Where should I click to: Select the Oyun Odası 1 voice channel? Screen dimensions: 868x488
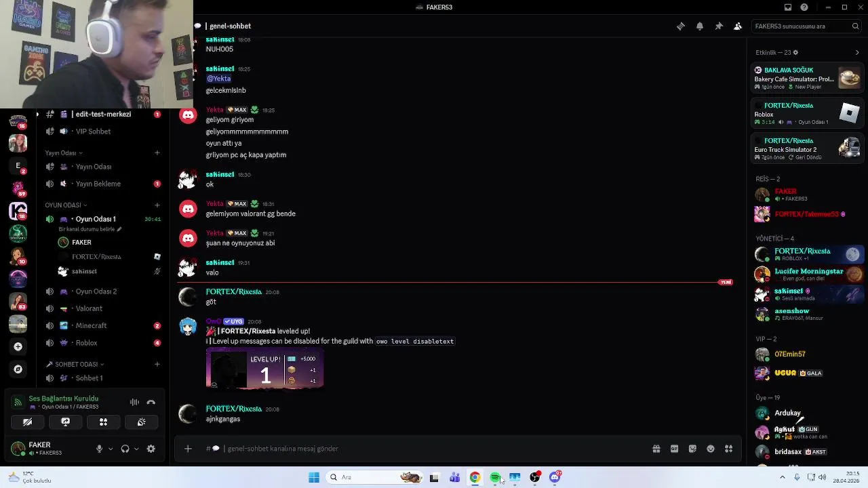[x=102, y=219]
